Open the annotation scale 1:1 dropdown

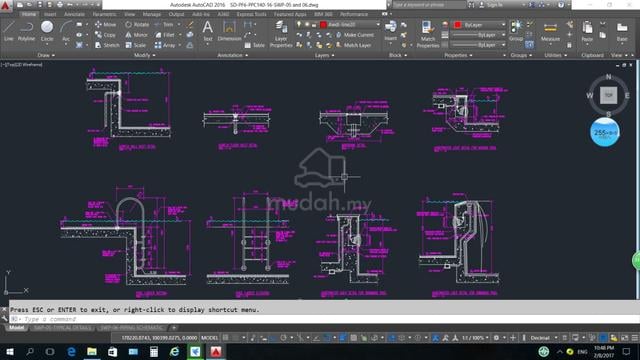(475, 338)
